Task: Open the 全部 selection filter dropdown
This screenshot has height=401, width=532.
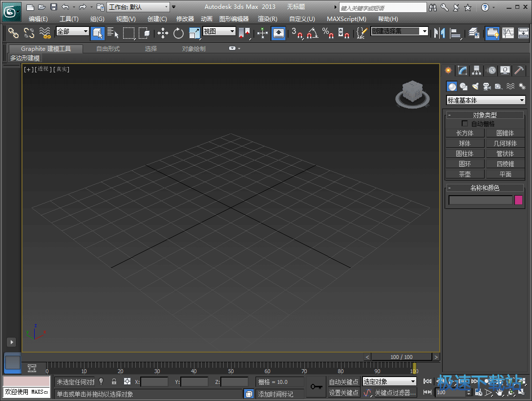Action: point(72,31)
